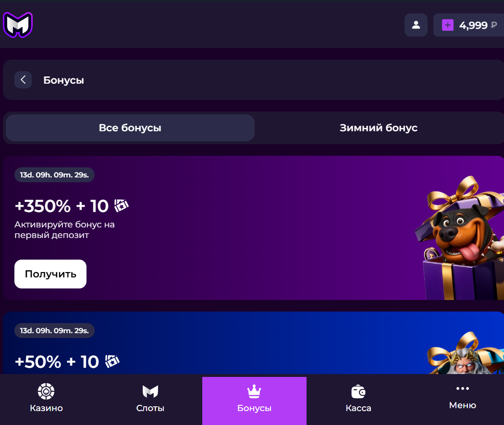Click the +350% + 10 bonus heading
Screen dimensions: 504x425
[x=72, y=206]
